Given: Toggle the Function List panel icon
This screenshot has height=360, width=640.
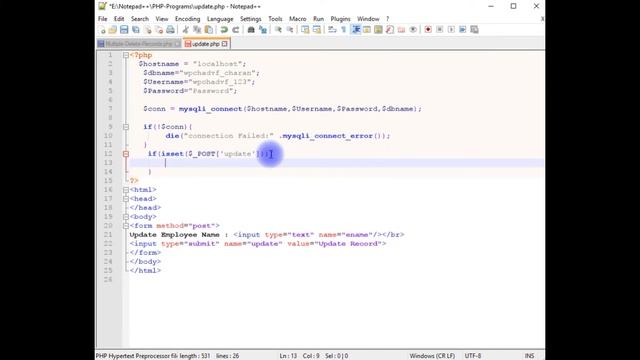Looking at the screenshot, I should [x=390, y=30].
